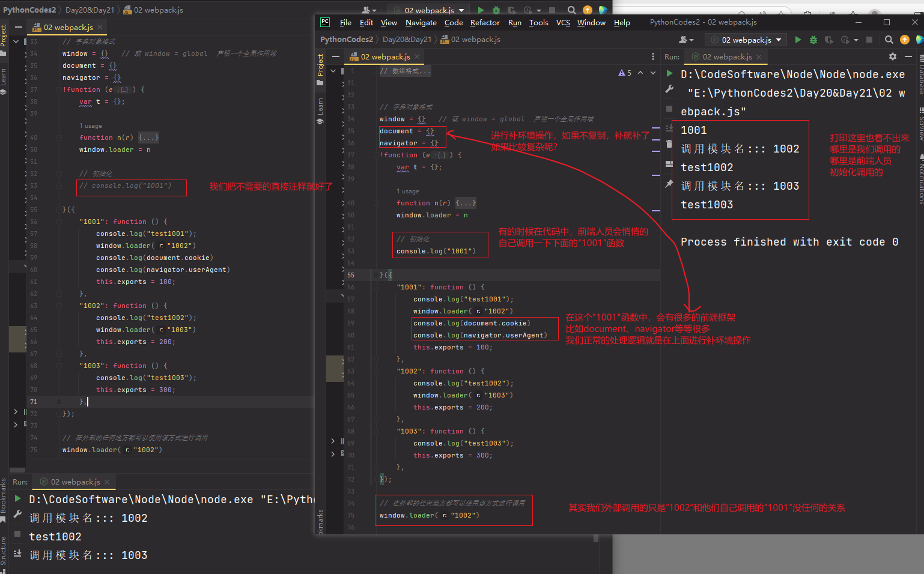Open the Refactor menu
The image size is (924, 574).
[x=484, y=23]
